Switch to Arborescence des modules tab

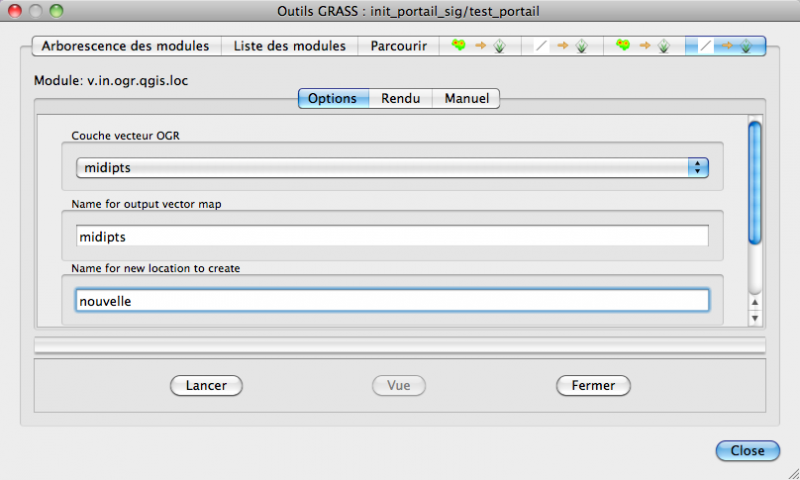point(125,46)
